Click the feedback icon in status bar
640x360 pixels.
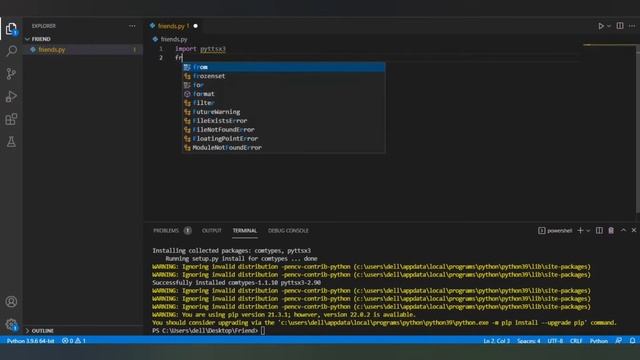619,340
